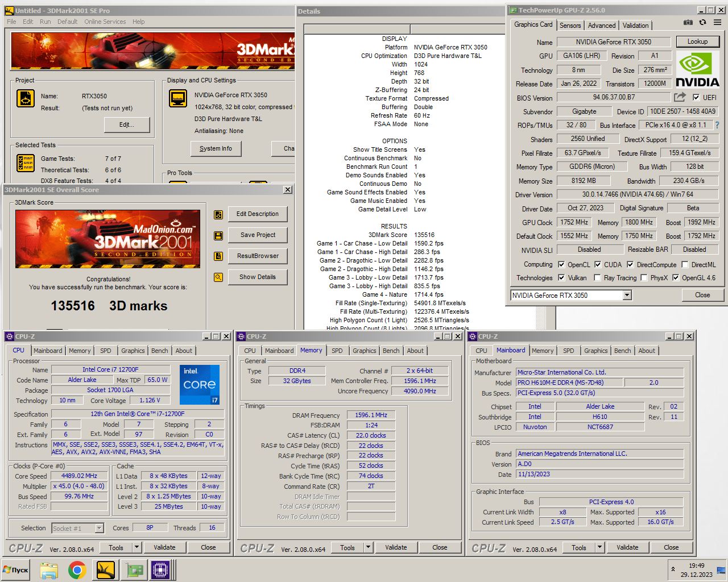Click the NVIDIA logo in GPU-Z

[x=698, y=70]
